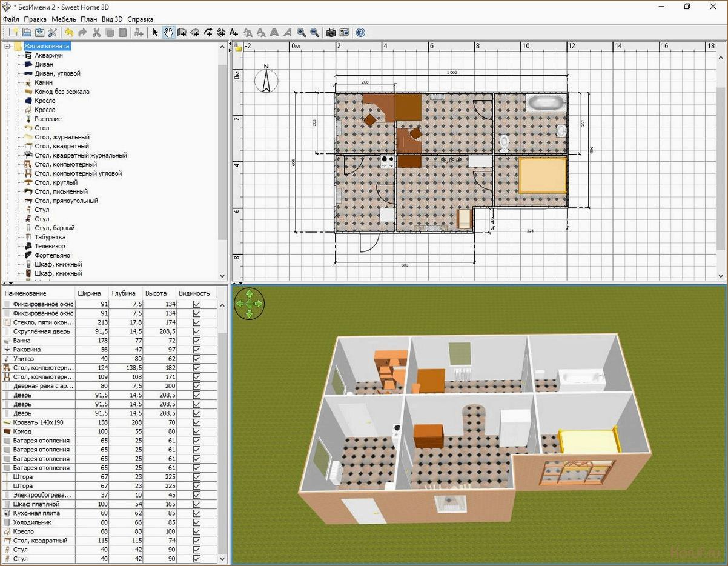Screen dimensions: 728x566
Task: Open the Мебель menu
Action: pos(64,19)
